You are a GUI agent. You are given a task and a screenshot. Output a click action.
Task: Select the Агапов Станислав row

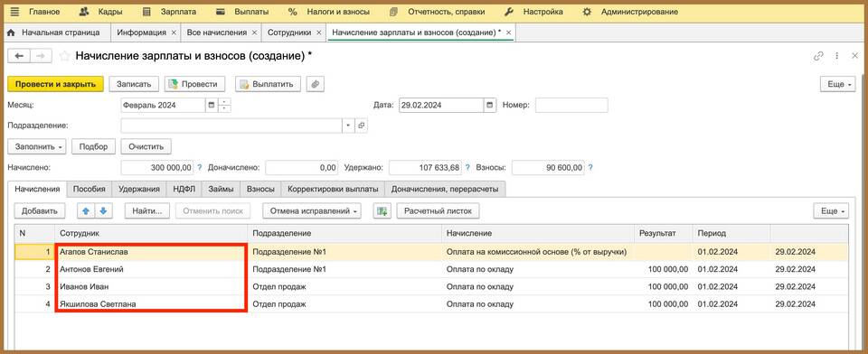(431, 252)
